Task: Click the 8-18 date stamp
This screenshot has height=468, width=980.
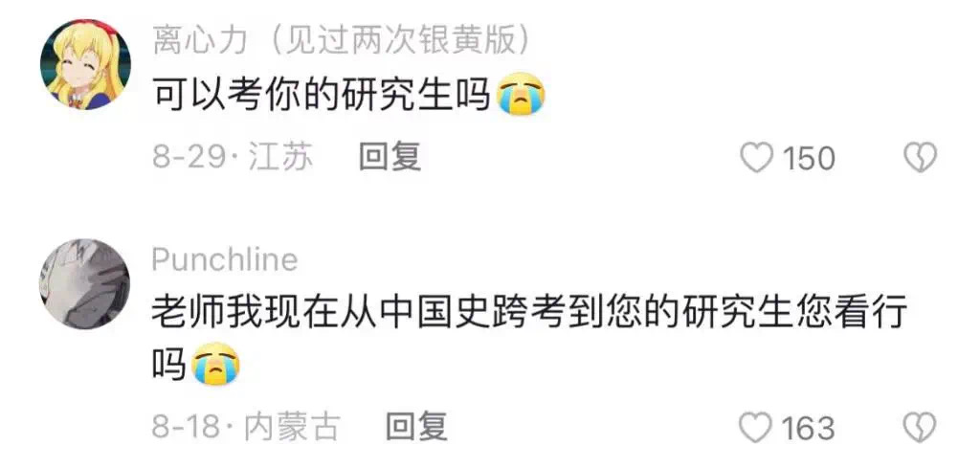Action: pyautogui.click(x=187, y=428)
